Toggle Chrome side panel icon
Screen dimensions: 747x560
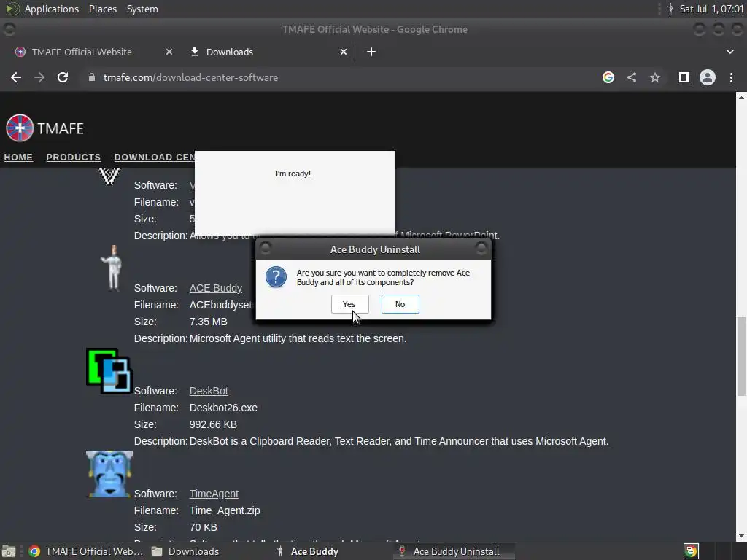(684, 77)
